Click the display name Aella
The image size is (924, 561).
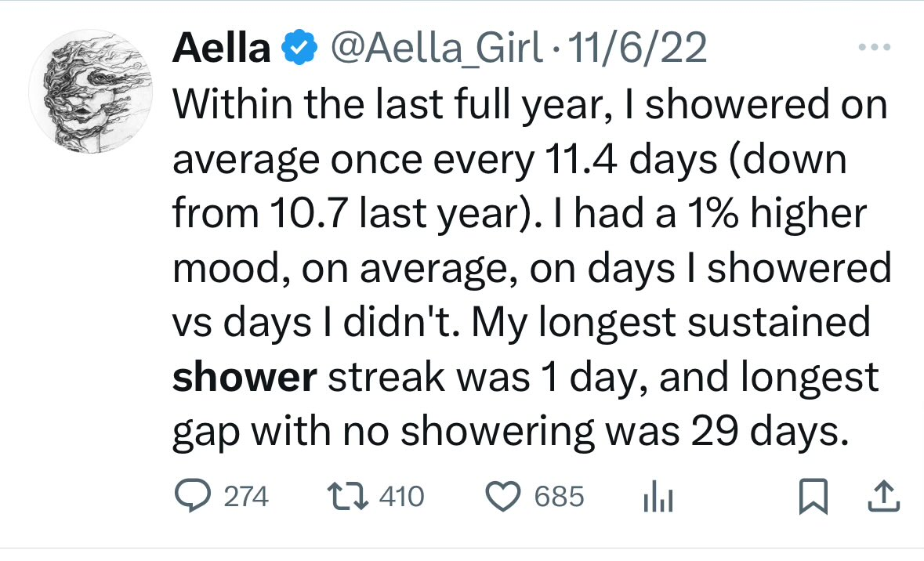click(x=221, y=50)
